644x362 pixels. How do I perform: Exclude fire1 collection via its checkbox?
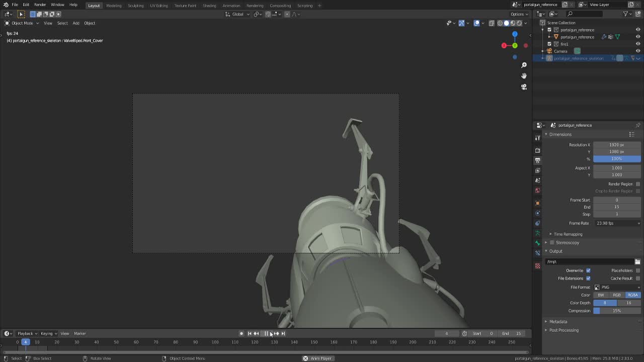point(549,44)
